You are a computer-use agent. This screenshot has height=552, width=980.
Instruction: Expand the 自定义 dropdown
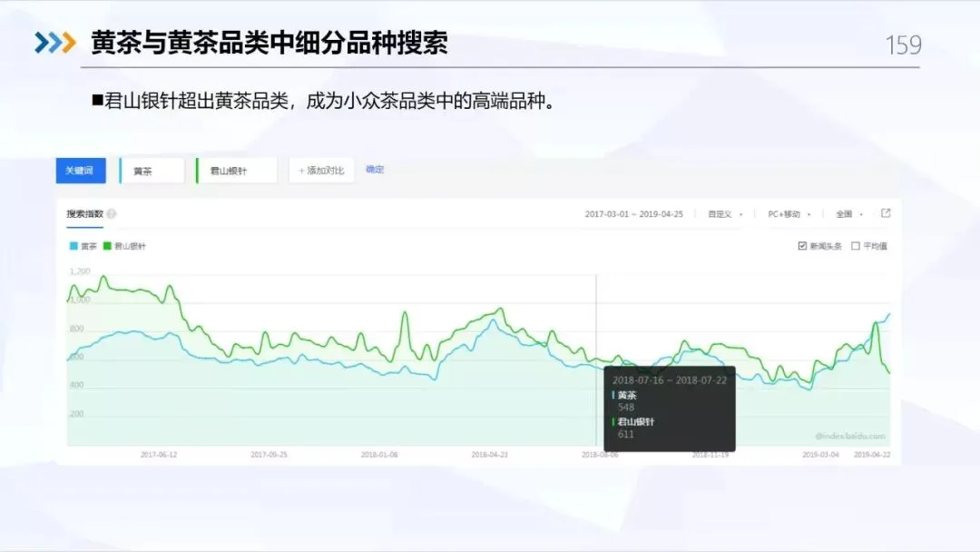pyautogui.click(x=725, y=213)
